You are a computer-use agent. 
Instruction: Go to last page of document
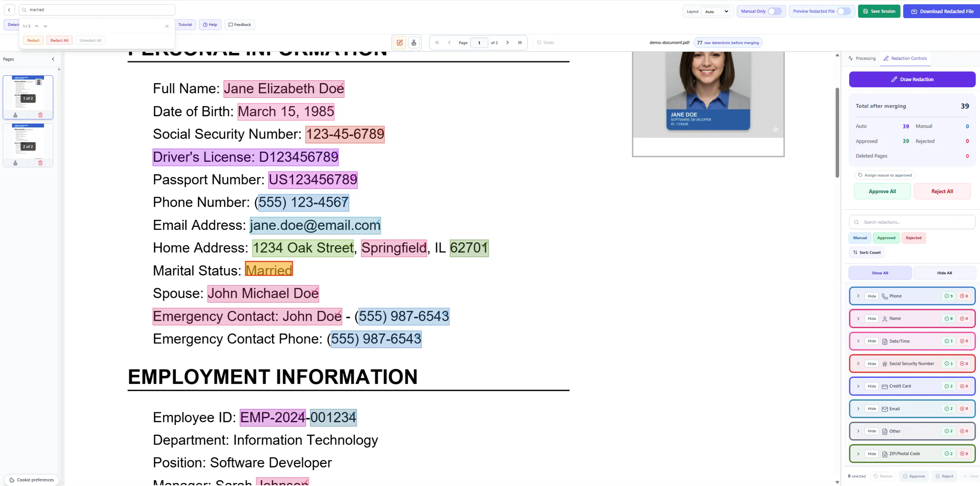520,42
